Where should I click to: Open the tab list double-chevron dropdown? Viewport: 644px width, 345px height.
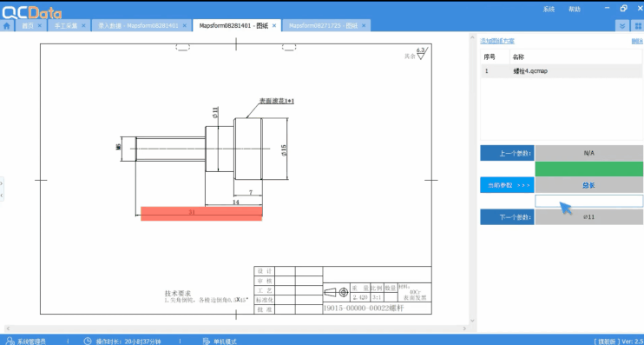(x=622, y=26)
